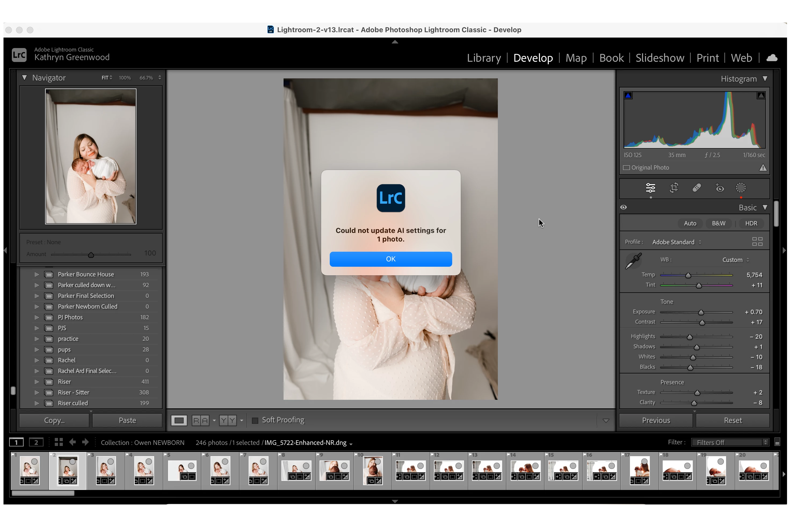Open the Red Eye correction tool
The width and height of the screenshot is (812, 527).
[720, 188]
